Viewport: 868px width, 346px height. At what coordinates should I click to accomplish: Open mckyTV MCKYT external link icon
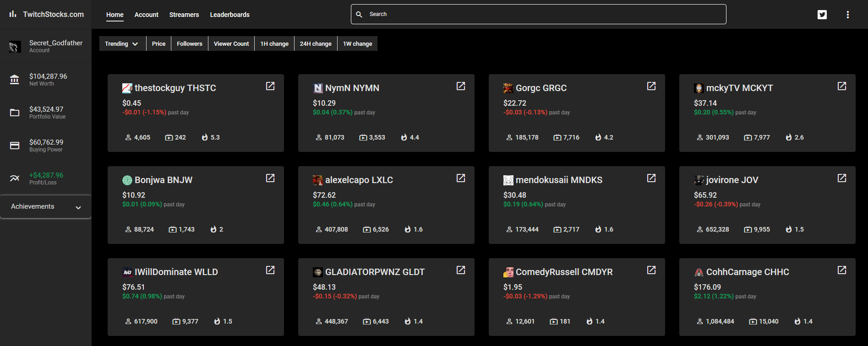842,86
